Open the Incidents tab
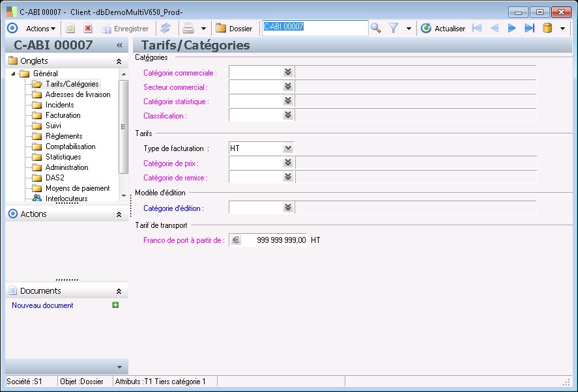 pyautogui.click(x=60, y=105)
